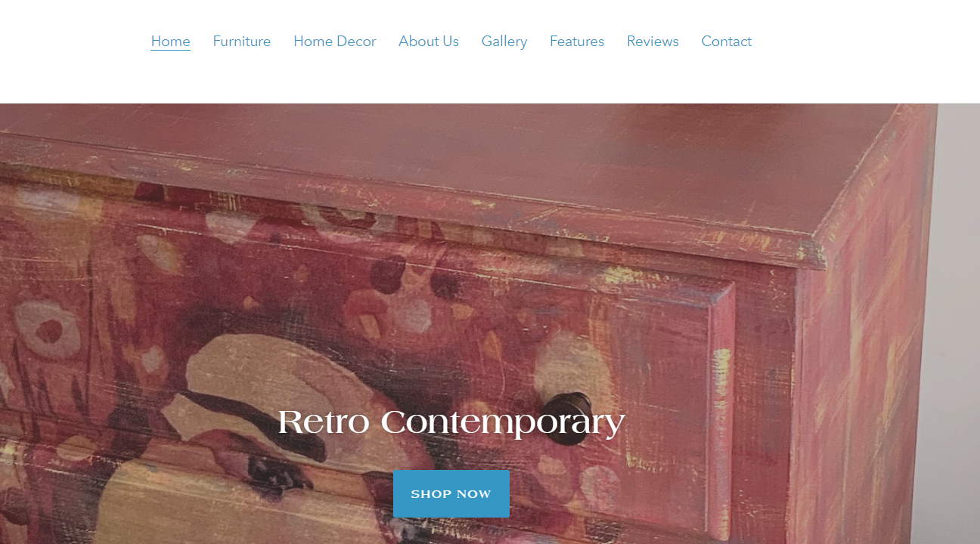
Task: Click the gray wall beside the dresser
Action: pyautogui.click(x=959, y=317)
